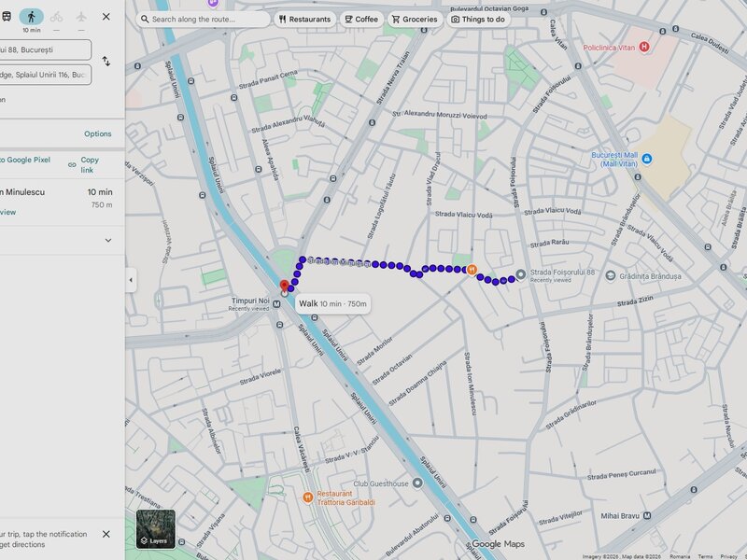Choose the flights travel mode
The image size is (747, 560).
point(81,17)
